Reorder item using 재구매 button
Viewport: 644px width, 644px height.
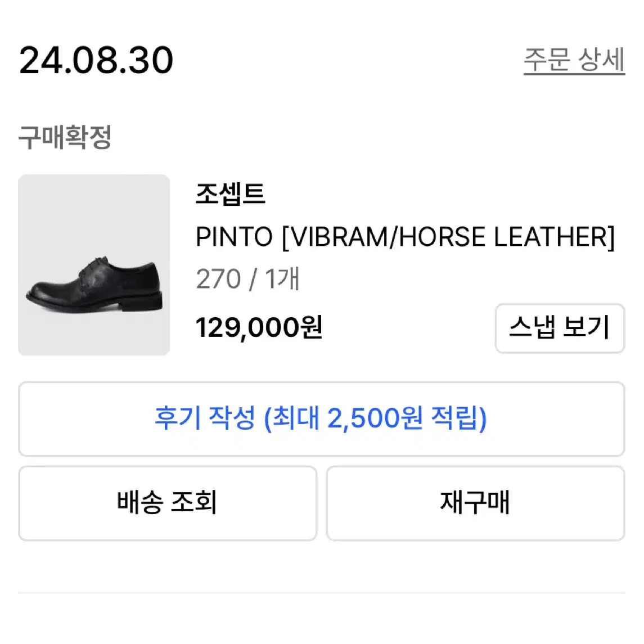click(x=476, y=503)
